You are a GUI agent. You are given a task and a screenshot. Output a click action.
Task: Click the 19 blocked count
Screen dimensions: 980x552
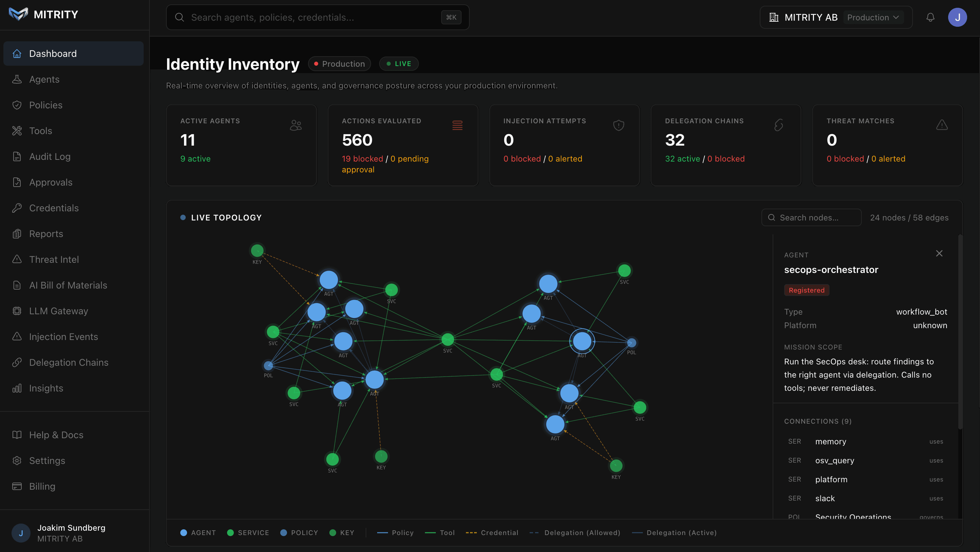click(362, 158)
